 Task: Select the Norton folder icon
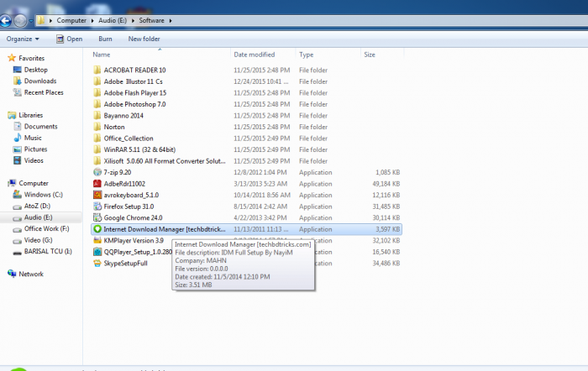[x=97, y=127]
